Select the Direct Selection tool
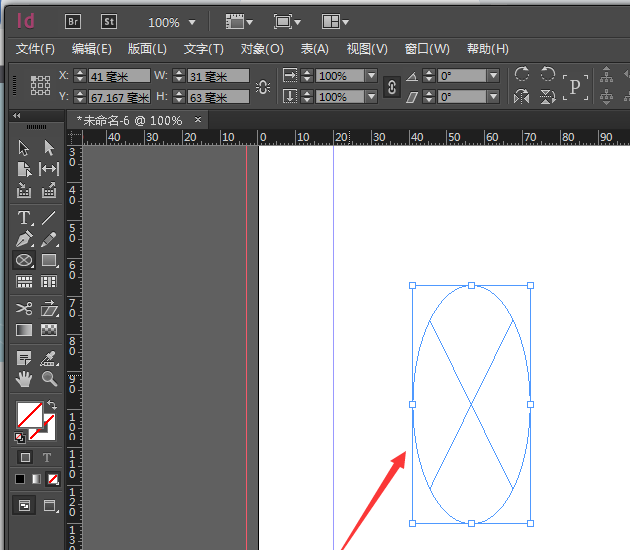The image size is (630, 550). point(48,148)
